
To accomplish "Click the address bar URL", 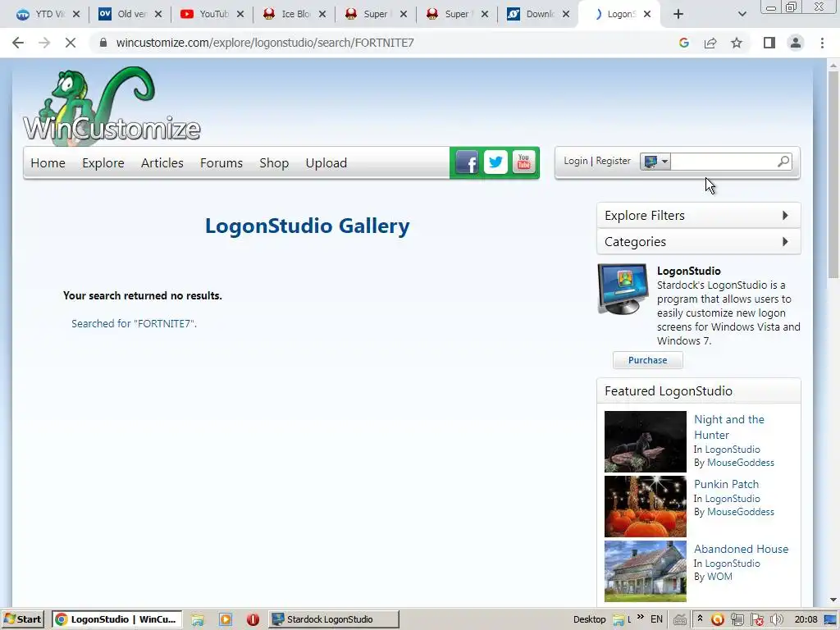I will pyautogui.click(x=265, y=43).
